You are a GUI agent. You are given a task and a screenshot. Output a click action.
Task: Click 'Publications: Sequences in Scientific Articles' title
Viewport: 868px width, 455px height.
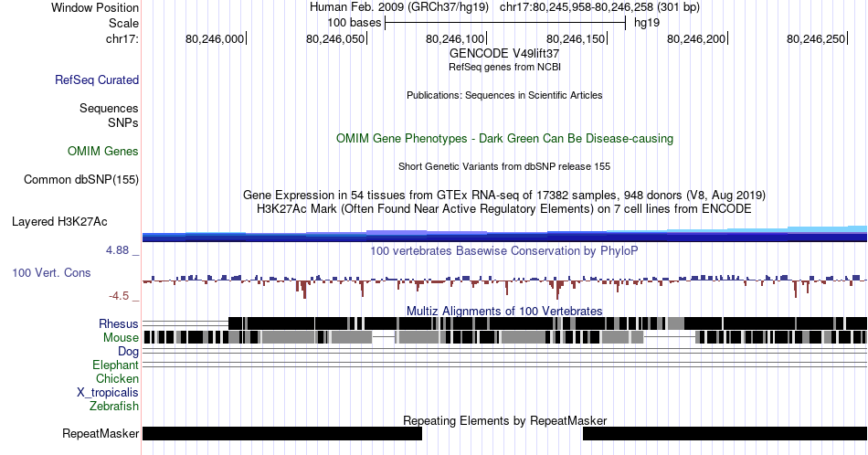pyautogui.click(x=504, y=95)
